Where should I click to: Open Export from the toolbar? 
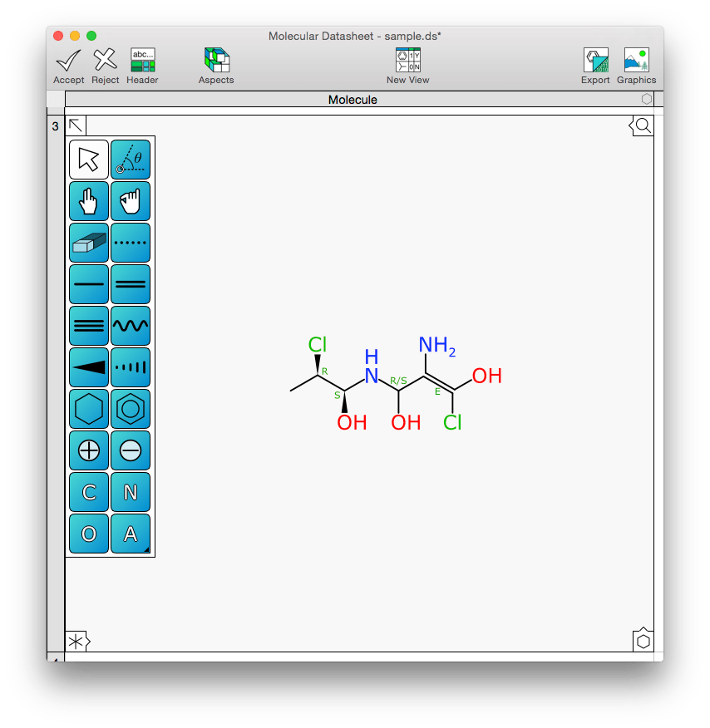595,66
